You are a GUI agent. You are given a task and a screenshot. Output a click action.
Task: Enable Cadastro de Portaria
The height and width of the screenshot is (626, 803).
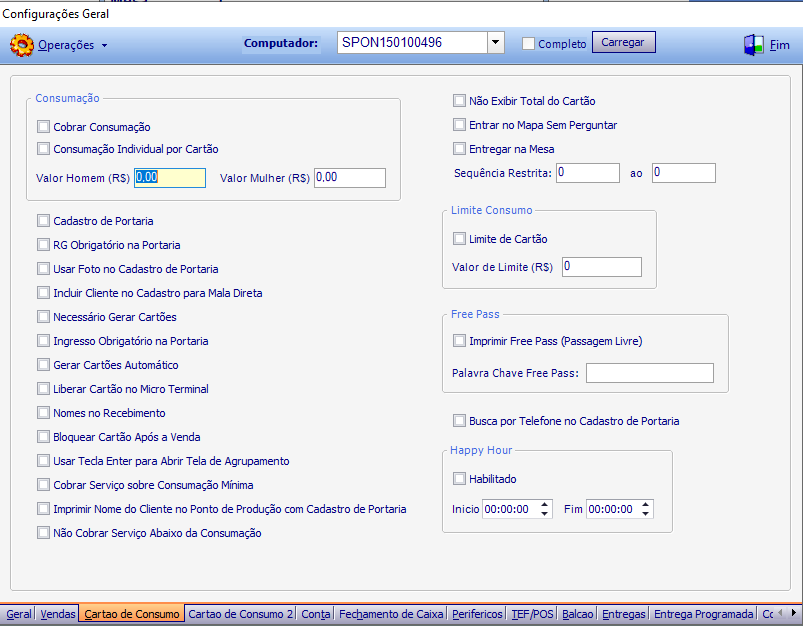click(44, 221)
